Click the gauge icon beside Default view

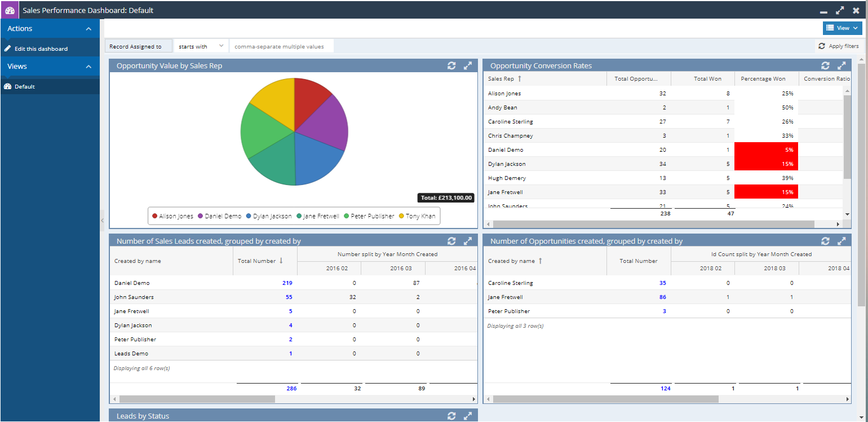tap(7, 86)
